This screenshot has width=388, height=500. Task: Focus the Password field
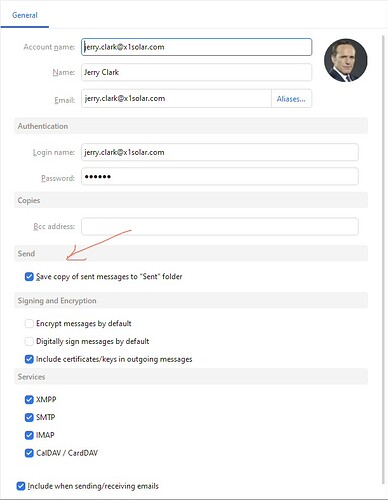220,177
